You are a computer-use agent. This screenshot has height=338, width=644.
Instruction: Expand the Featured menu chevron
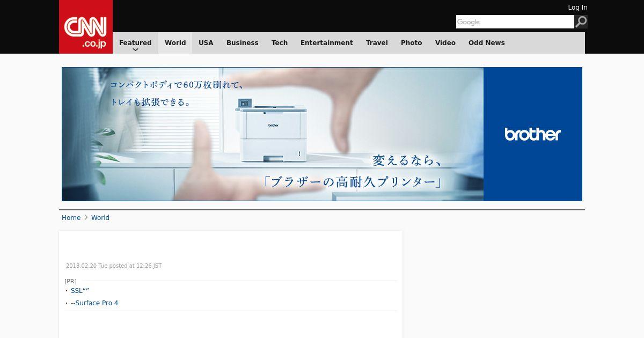[135, 50]
